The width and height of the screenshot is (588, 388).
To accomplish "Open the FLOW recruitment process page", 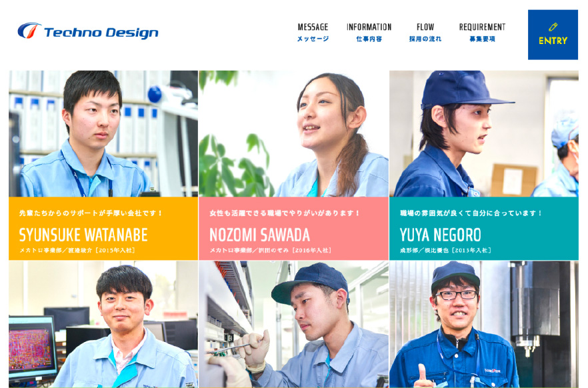I will point(425,32).
